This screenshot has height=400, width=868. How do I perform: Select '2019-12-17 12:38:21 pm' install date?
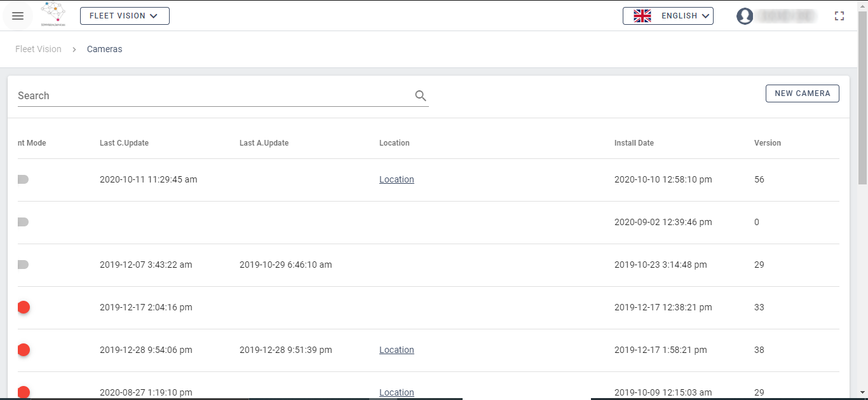pos(663,307)
